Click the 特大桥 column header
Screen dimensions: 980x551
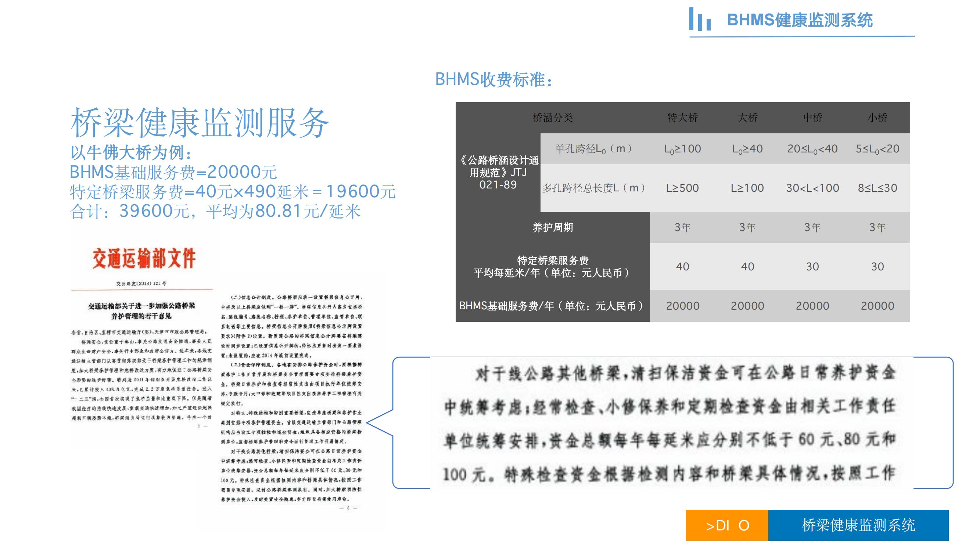(x=682, y=118)
